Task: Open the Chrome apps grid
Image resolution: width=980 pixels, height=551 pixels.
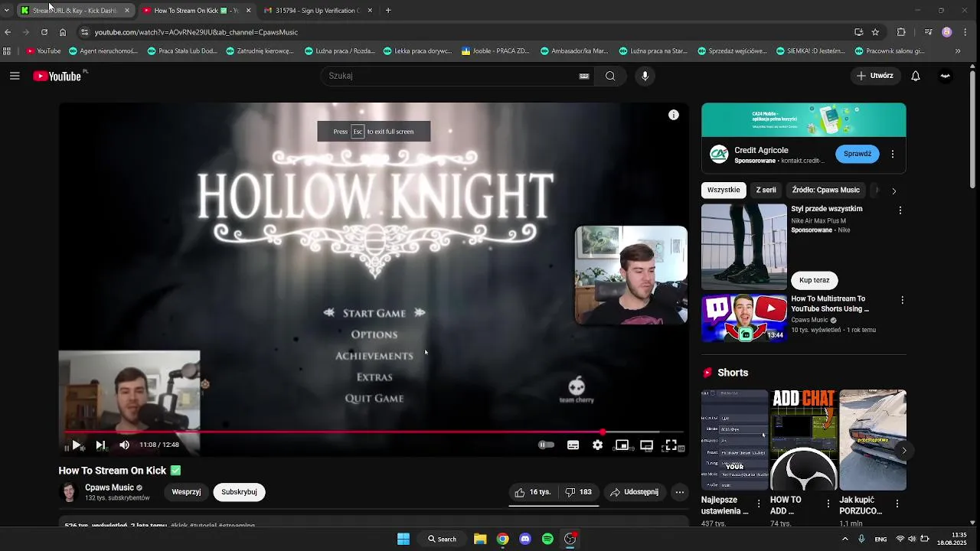Action: (x=7, y=51)
